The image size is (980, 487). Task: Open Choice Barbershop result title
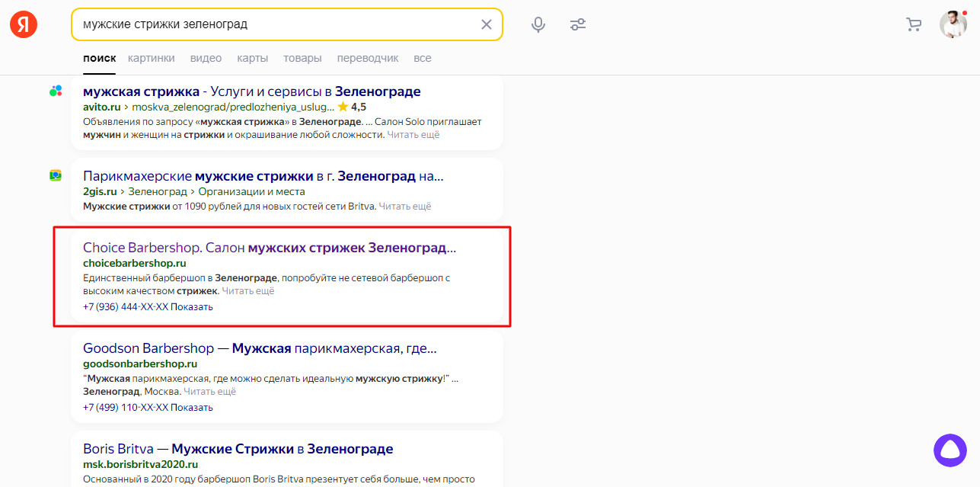click(270, 248)
